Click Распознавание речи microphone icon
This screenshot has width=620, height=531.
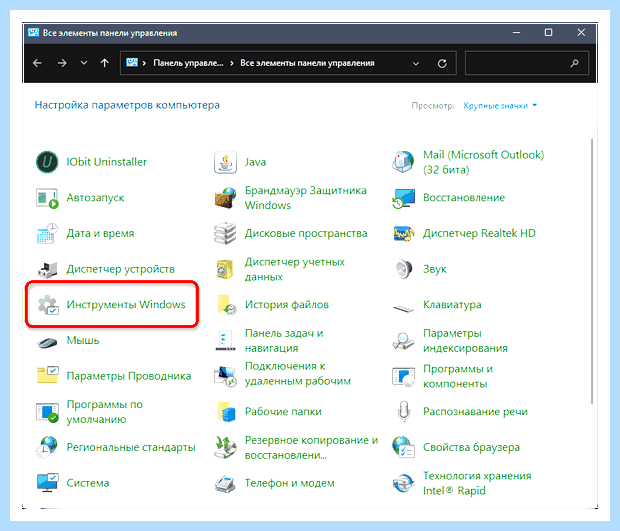403,412
